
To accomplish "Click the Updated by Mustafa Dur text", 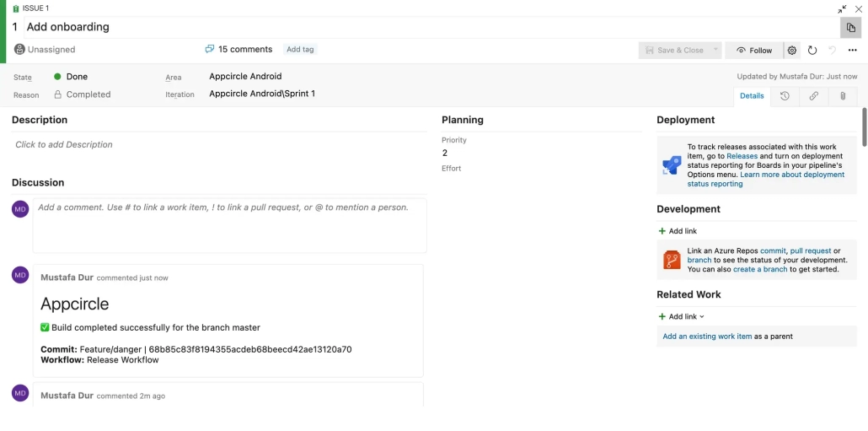I will click(x=797, y=77).
